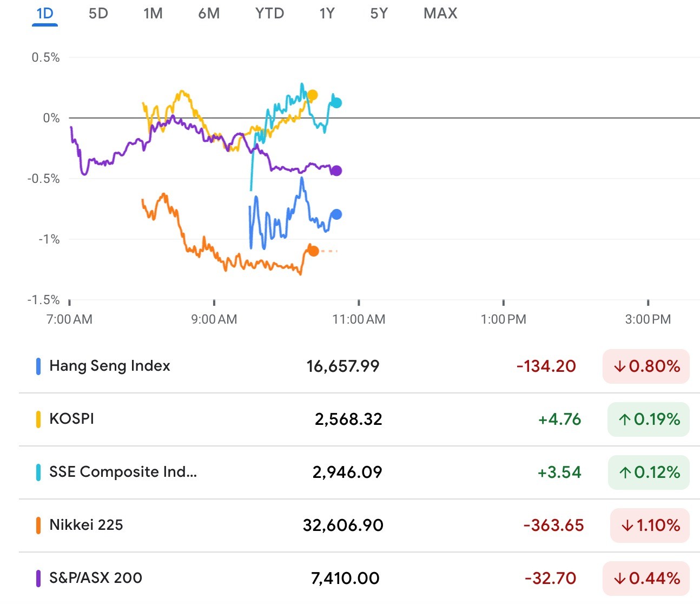This screenshot has width=700, height=604.
Task: Click the blue Hang Seng endpoint dot on chart
Action: [x=336, y=214]
